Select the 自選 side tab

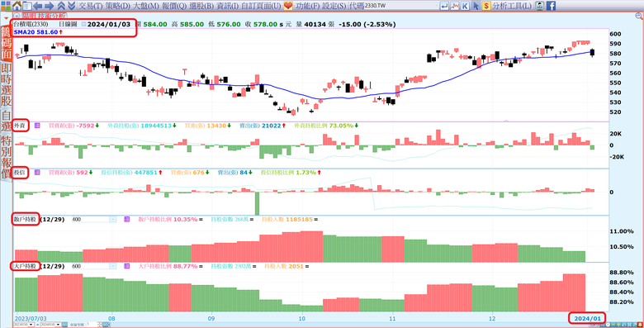point(6,121)
